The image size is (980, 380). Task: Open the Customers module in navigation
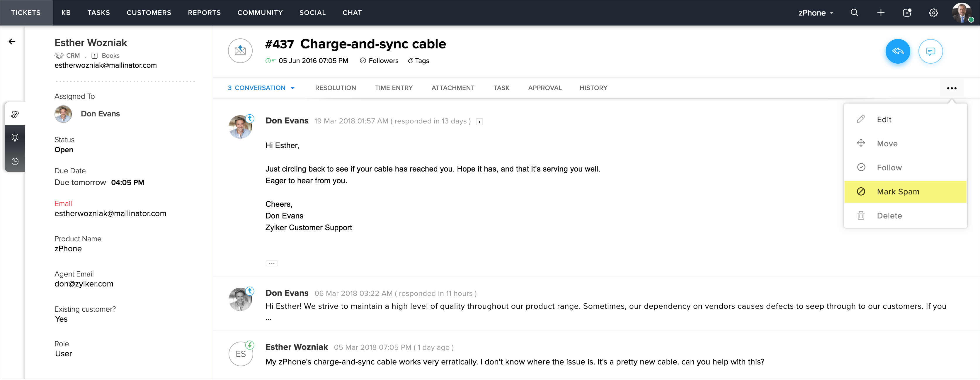click(x=149, y=13)
